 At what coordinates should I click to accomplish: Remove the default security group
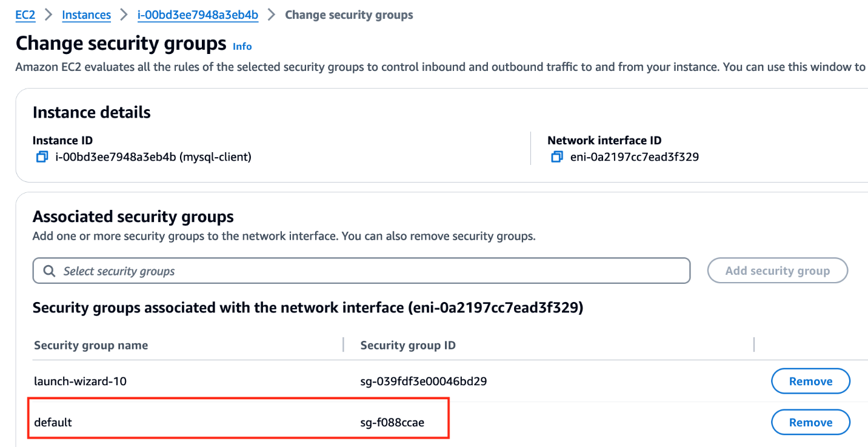click(x=810, y=422)
